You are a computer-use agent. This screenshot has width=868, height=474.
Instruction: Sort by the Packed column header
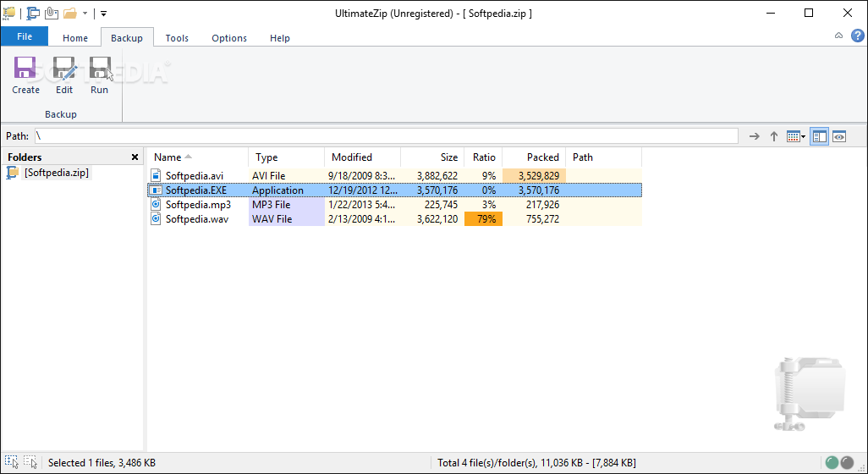[534, 157]
